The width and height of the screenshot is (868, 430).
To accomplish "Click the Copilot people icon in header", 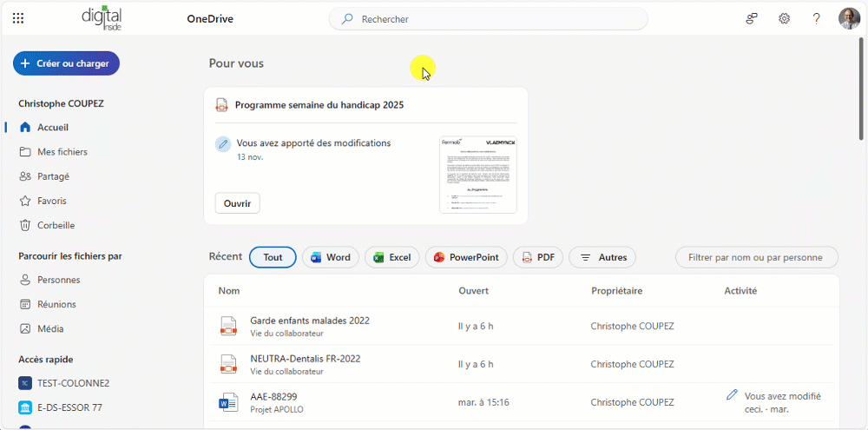I will (752, 18).
